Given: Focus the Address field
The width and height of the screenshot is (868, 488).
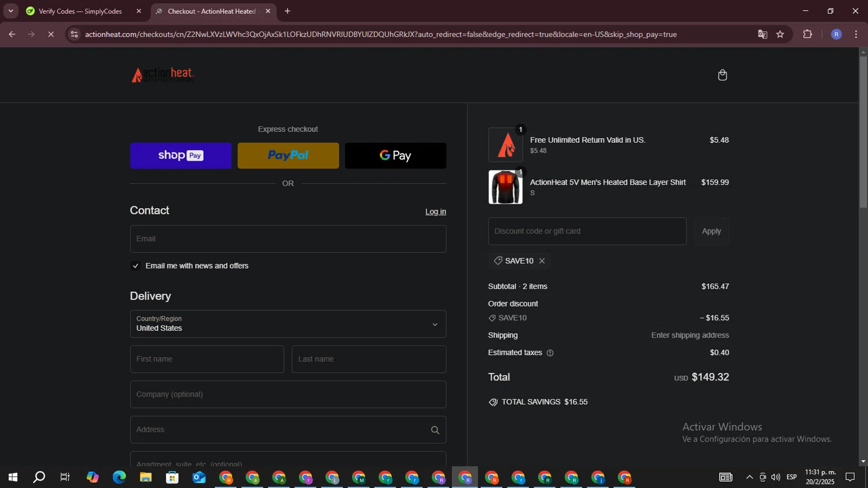Looking at the screenshot, I should tap(288, 430).
